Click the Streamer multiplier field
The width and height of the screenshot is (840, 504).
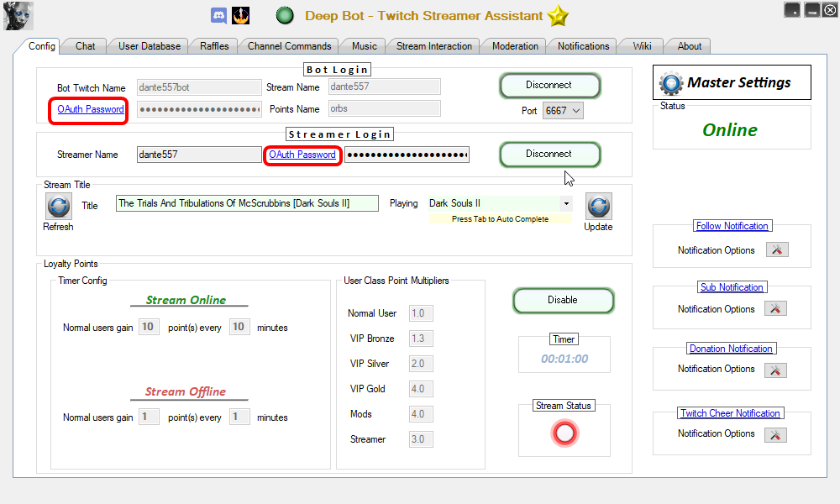[421, 439]
